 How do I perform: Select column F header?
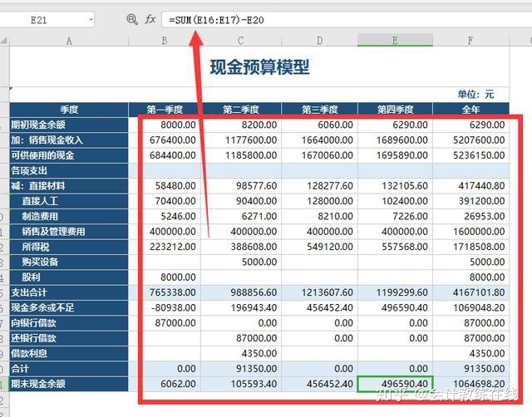pyautogui.click(x=470, y=41)
